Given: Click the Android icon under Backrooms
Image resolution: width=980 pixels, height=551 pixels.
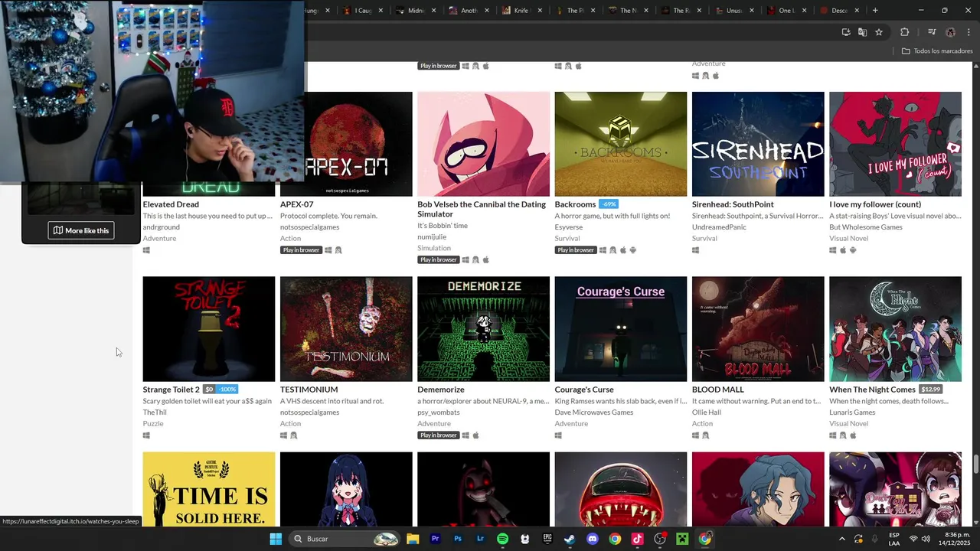Looking at the screenshot, I should (633, 250).
